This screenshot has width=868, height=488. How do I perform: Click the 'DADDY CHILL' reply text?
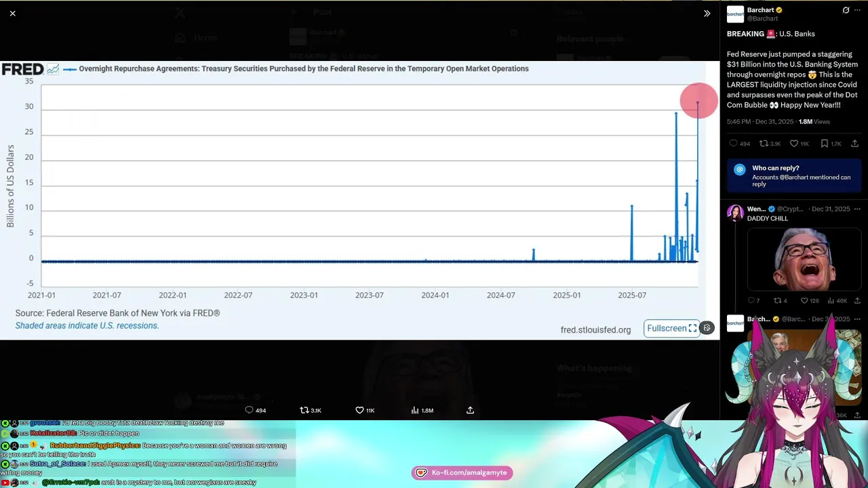coord(768,219)
